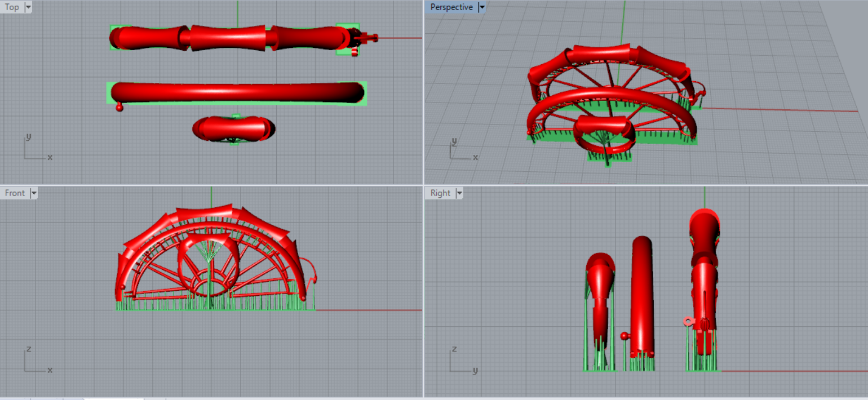Open the Top viewport dropdown arrow
The width and height of the screenshot is (868, 400).
tap(28, 7)
